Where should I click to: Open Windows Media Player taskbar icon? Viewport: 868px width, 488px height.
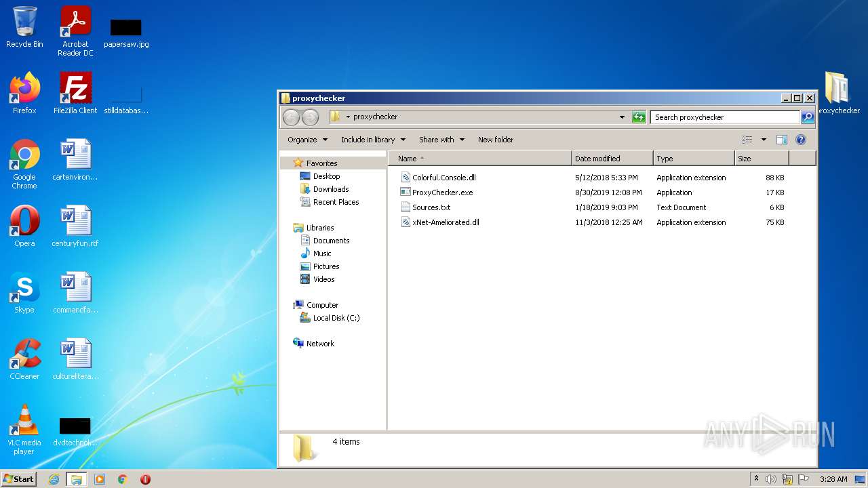click(100, 479)
